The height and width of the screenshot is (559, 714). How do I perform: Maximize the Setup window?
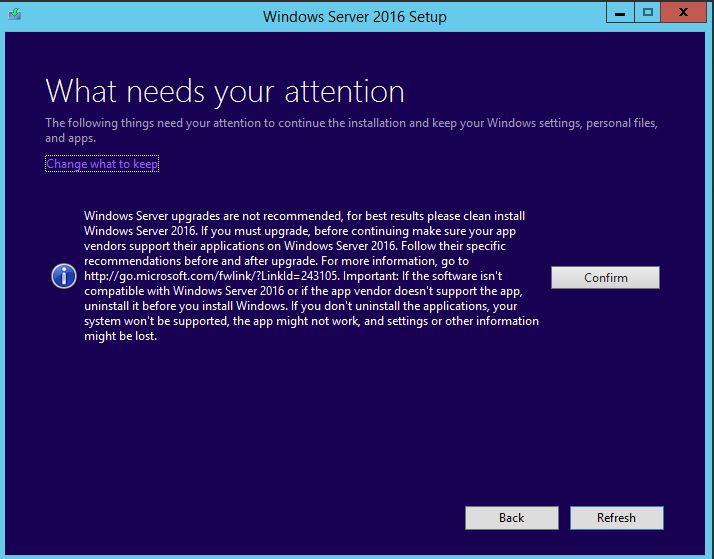click(648, 14)
